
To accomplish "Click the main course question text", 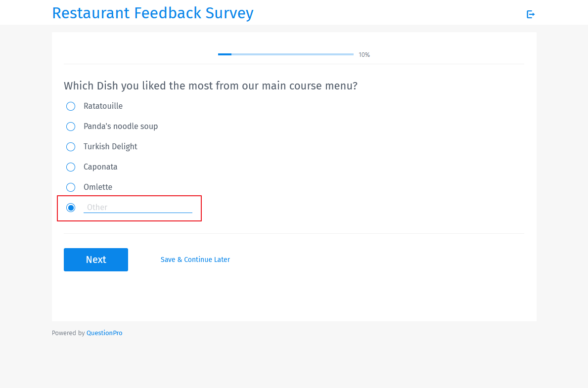I will pos(210,86).
